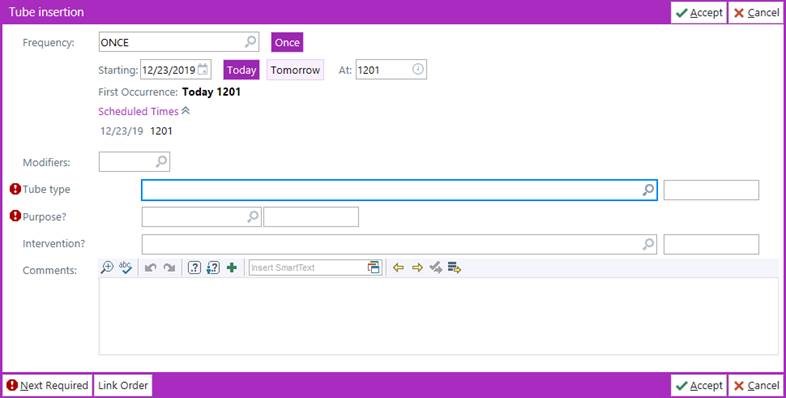The image size is (786, 398).
Task: Open the Frequency search lookup
Action: (251, 42)
